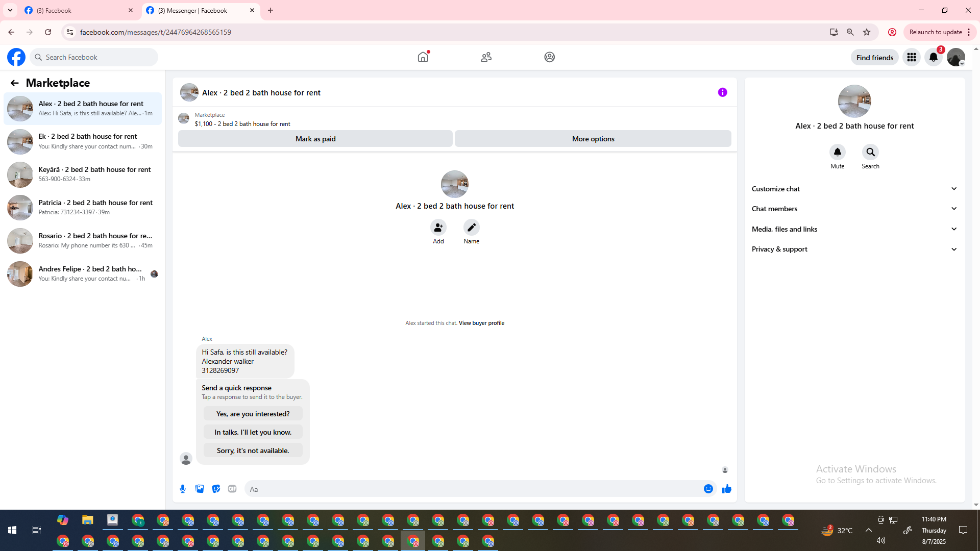Open notifications bell with badge
980x551 pixels.
tap(934, 57)
